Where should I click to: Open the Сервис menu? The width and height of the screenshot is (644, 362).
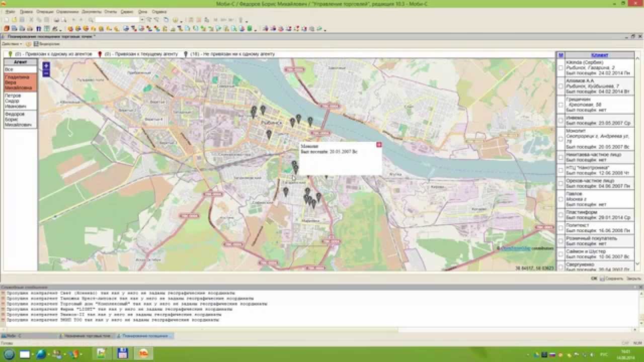coord(127,12)
